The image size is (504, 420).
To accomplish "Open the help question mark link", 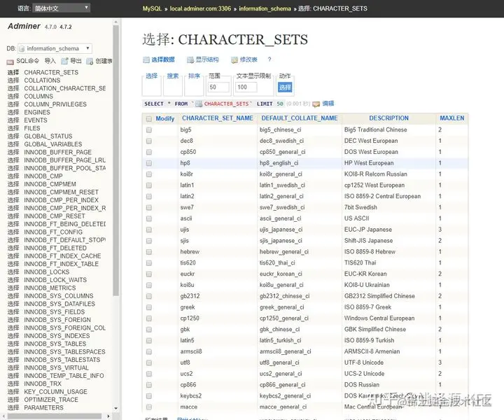I will (269, 59).
